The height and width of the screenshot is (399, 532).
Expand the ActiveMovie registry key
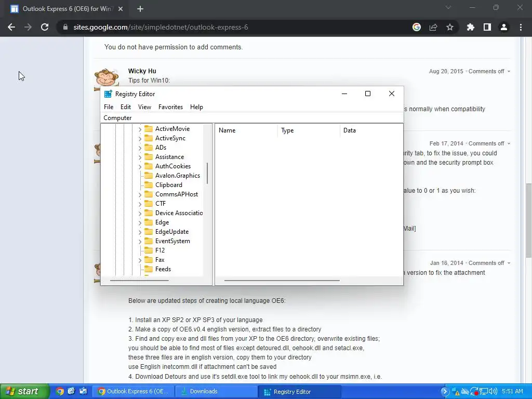tap(140, 129)
